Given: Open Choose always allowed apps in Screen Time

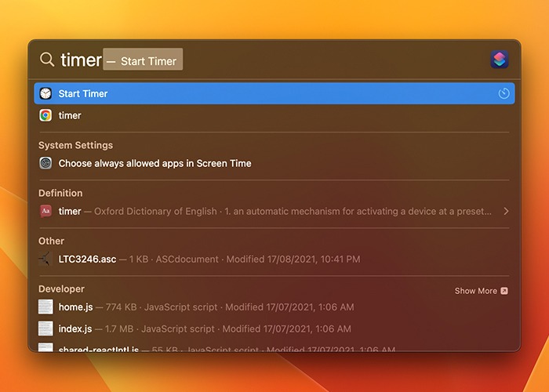Looking at the screenshot, I should click(274, 163).
